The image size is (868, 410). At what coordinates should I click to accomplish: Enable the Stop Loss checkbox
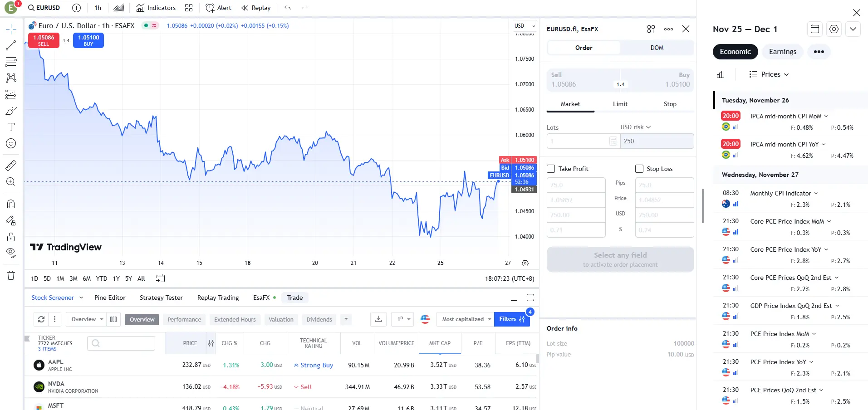point(639,169)
